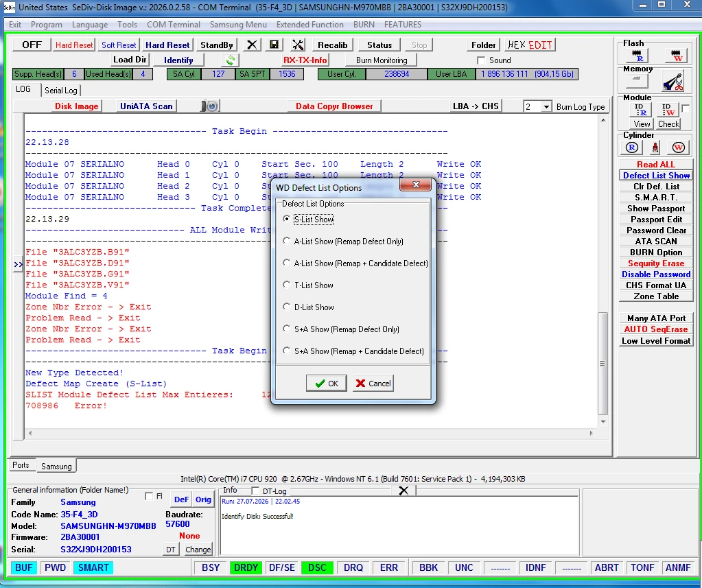Click the log vertical scrollbar thumb

pos(603,364)
